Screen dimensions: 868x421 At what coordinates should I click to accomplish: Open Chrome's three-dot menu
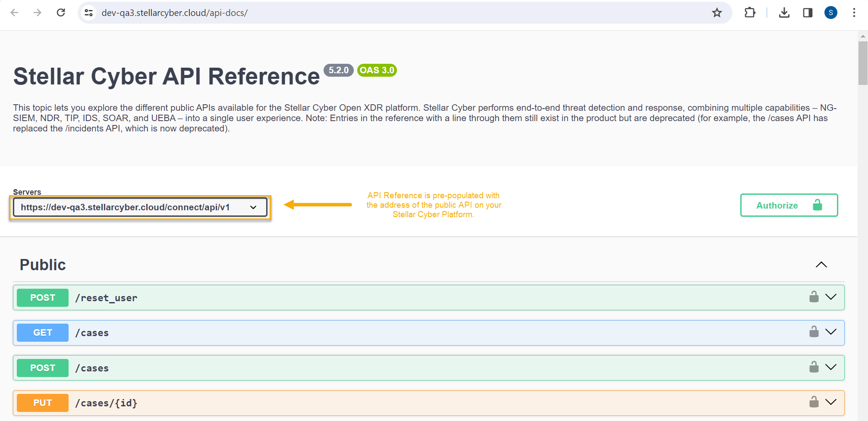854,13
